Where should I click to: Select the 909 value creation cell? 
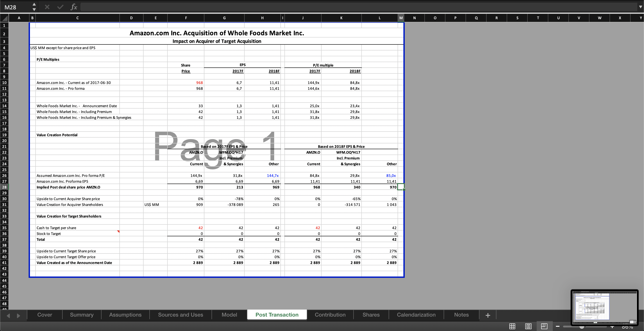tap(186, 204)
